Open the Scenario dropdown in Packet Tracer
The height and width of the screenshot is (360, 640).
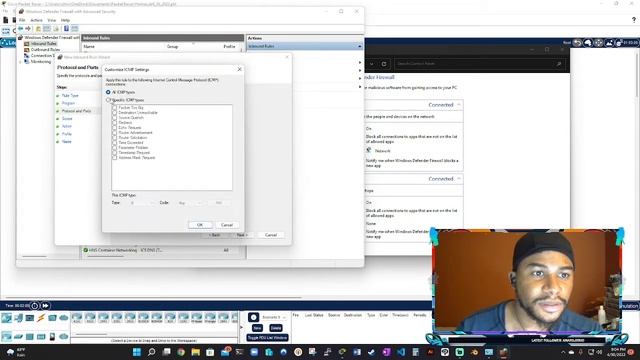(274, 317)
